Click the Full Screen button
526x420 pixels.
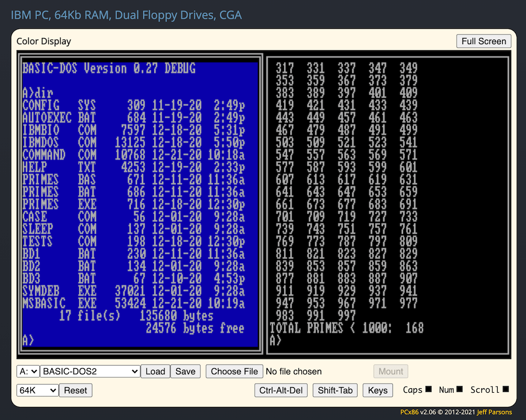tap(483, 41)
